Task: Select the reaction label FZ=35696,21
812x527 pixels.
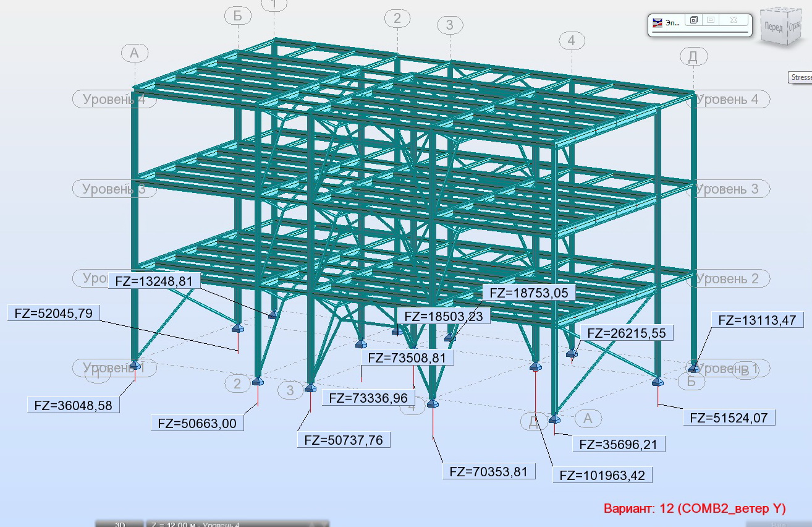Action: click(619, 443)
